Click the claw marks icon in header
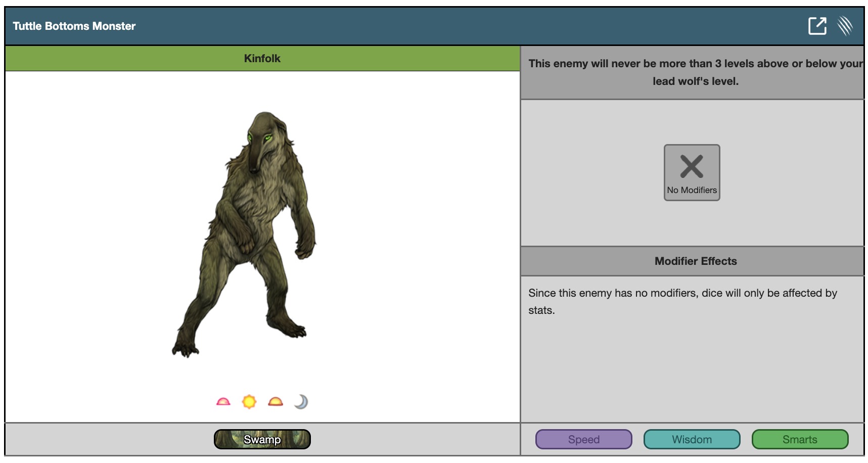The width and height of the screenshot is (868, 463). (x=845, y=26)
